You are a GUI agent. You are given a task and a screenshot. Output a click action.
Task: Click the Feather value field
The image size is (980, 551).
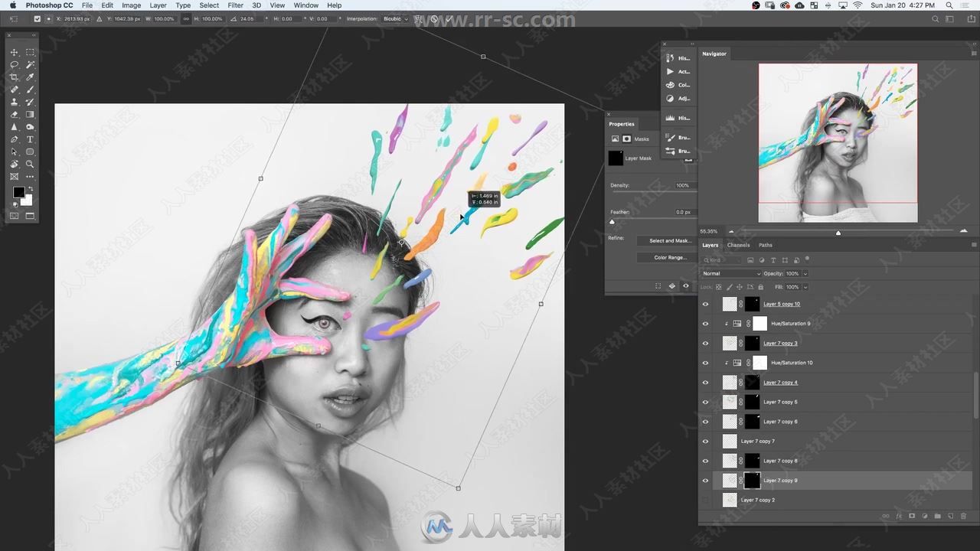click(x=682, y=212)
